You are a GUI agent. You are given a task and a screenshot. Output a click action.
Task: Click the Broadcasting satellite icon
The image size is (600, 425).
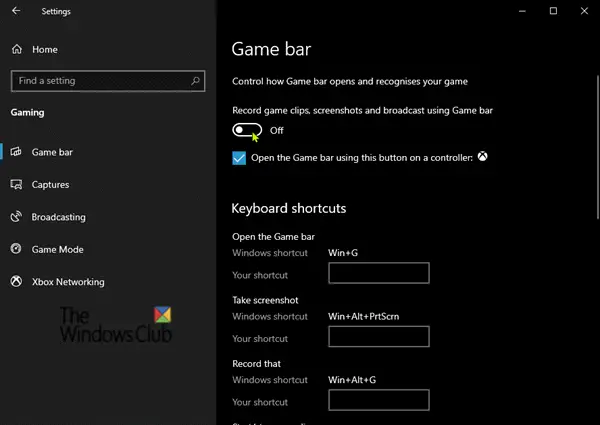coord(16,217)
